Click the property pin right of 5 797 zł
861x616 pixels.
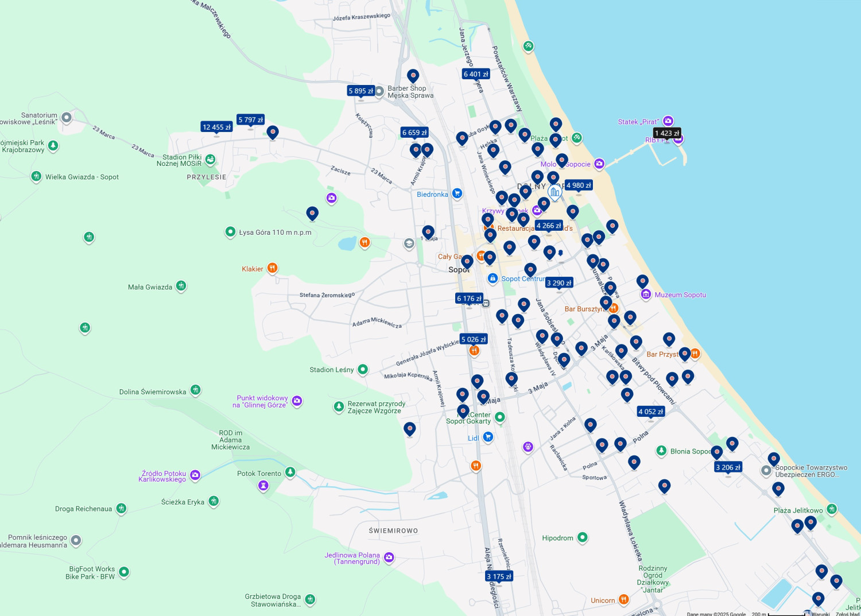[x=273, y=133]
